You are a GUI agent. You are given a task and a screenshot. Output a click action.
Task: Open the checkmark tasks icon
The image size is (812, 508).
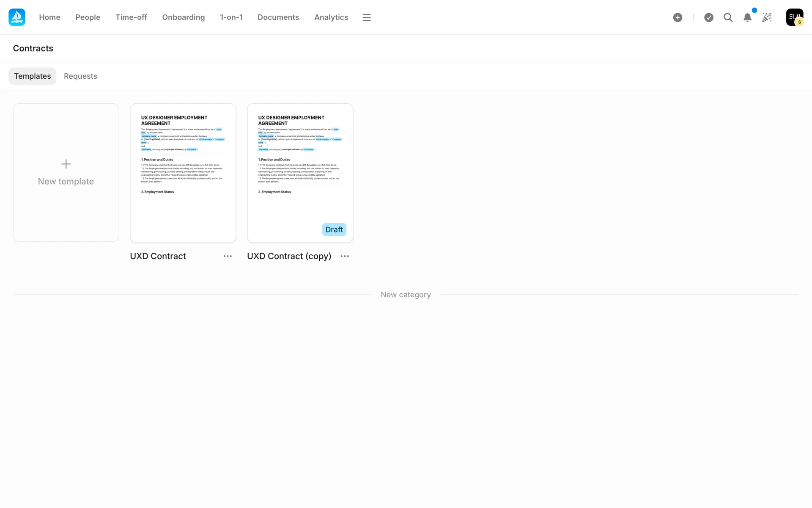(709, 17)
